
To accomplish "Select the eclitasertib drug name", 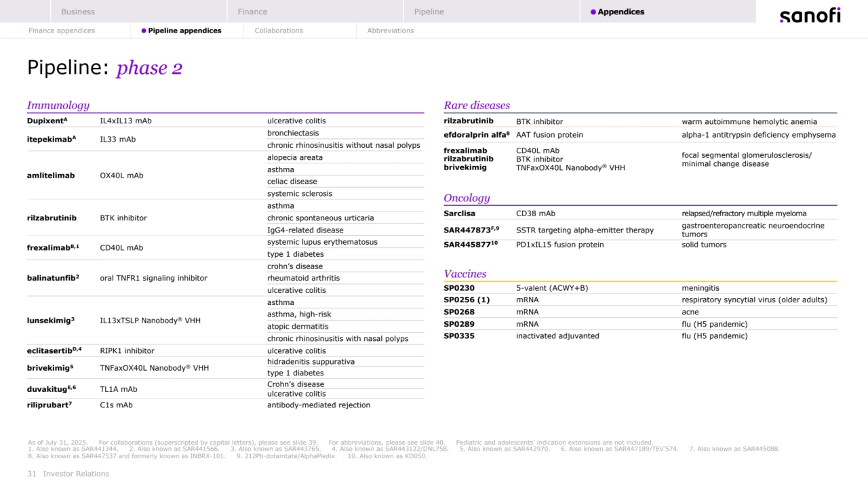I will click(54, 350).
